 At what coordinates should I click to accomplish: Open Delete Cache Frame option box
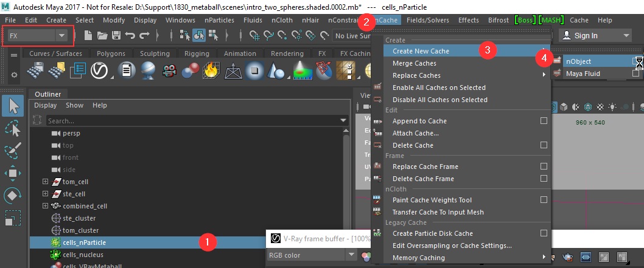[x=544, y=179]
